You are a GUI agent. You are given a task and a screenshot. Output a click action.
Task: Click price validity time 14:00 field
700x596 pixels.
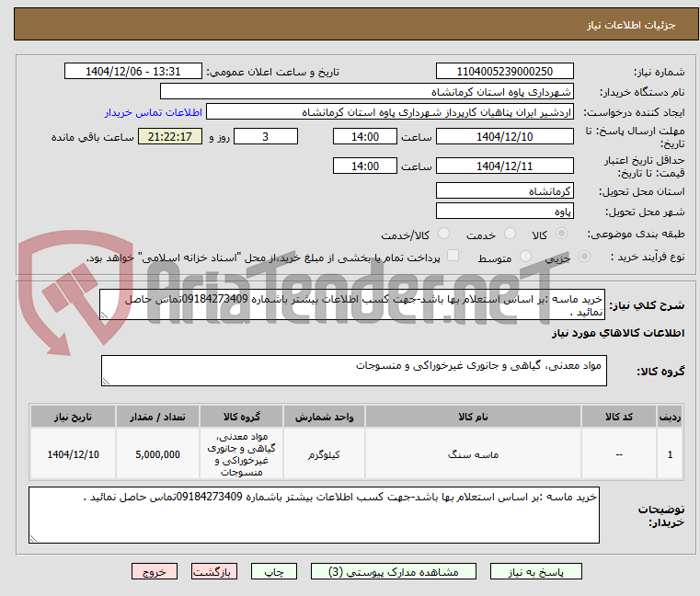point(365,166)
